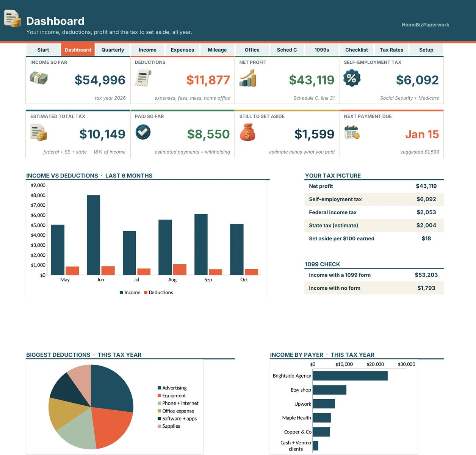Click the Income with a 1099 form label
Image resolution: width=476 pixels, height=455 pixels.
(x=340, y=275)
